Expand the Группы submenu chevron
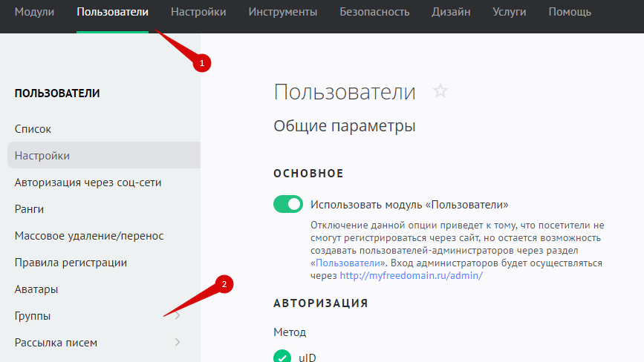644x362 pixels. click(x=178, y=316)
